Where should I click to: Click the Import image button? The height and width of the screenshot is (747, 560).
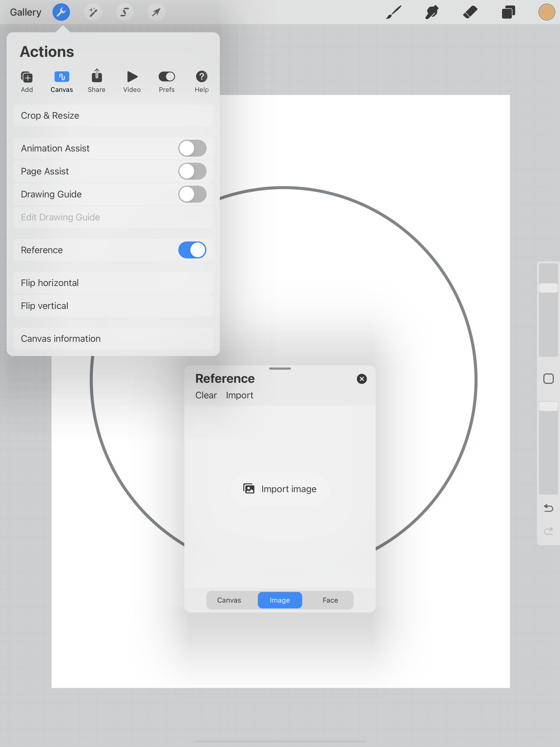(280, 489)
